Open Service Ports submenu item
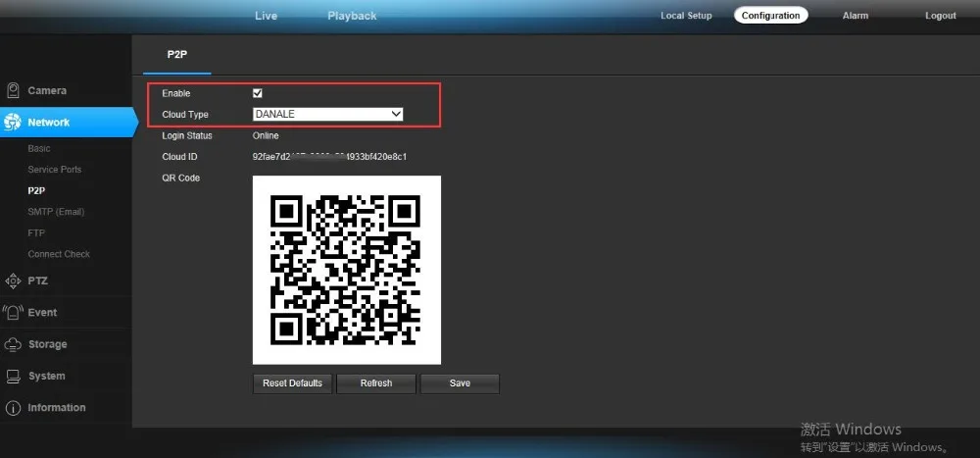The height and width of the screenshot is (458, 980). [x=54, y=170]
